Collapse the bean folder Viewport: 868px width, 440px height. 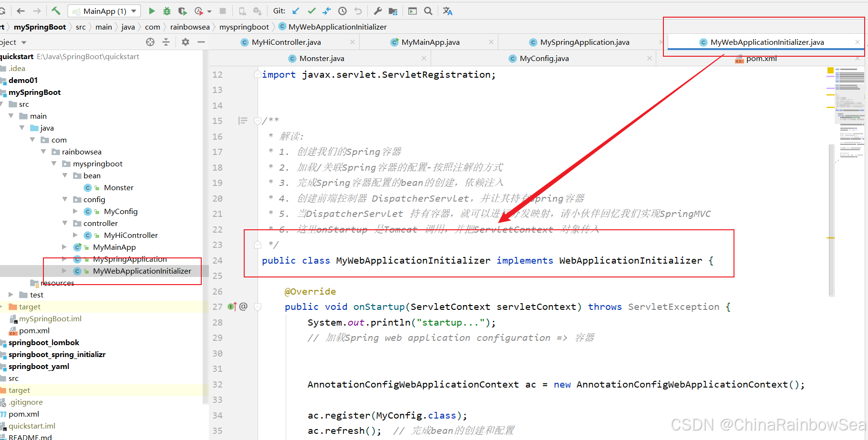[65, 175]
